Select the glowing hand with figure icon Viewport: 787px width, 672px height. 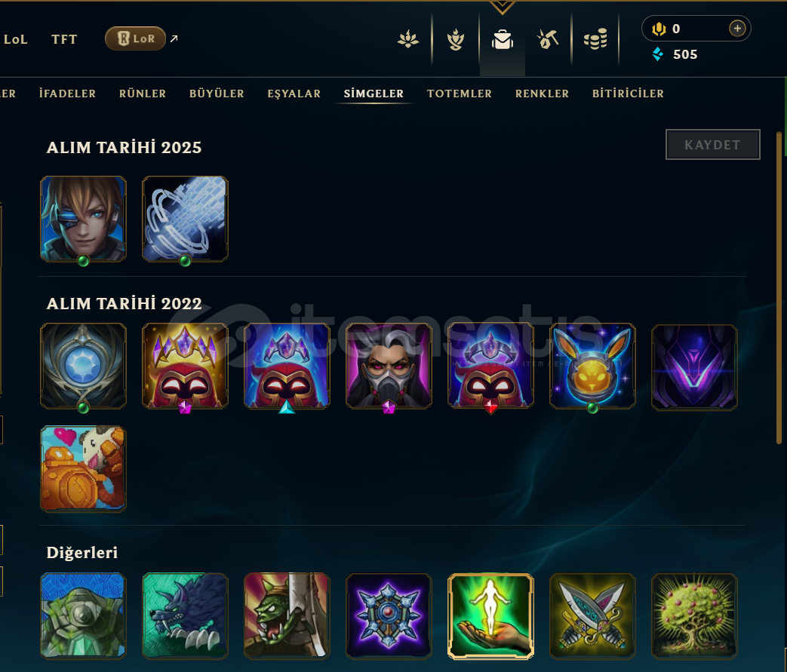490,615
